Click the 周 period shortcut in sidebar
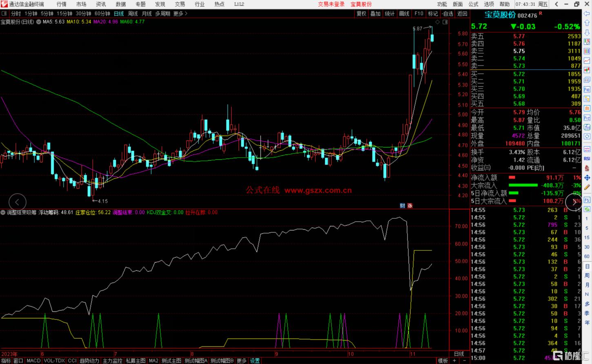Image resolution: width=592 pixels, height=364 pixels. pyautogui.click(x=587, y=276)
